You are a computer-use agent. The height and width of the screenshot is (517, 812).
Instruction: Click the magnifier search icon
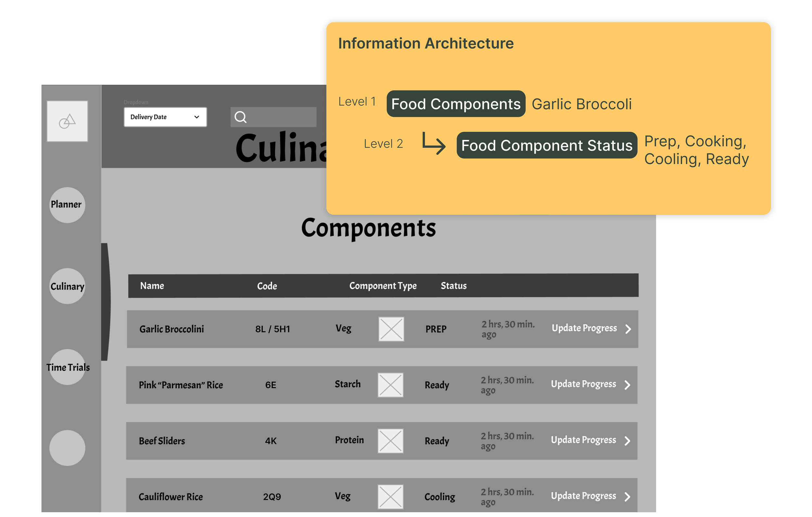(240, 117)
